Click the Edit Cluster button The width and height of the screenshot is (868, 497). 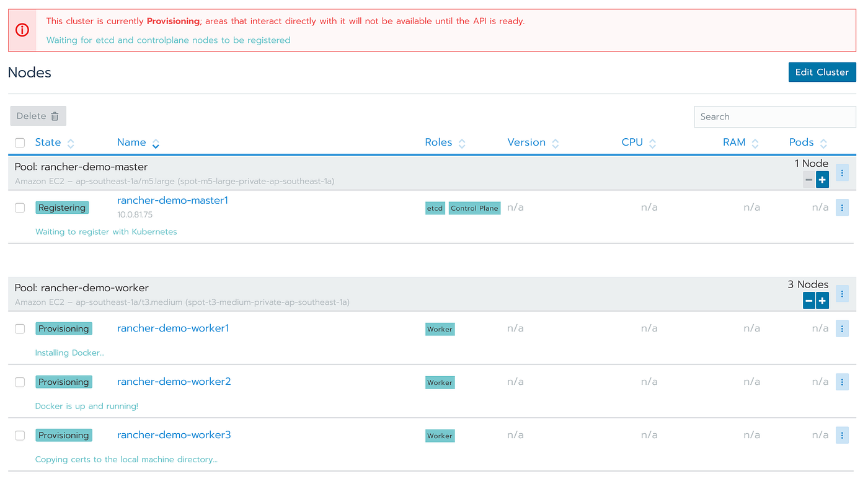pos(822,72)
